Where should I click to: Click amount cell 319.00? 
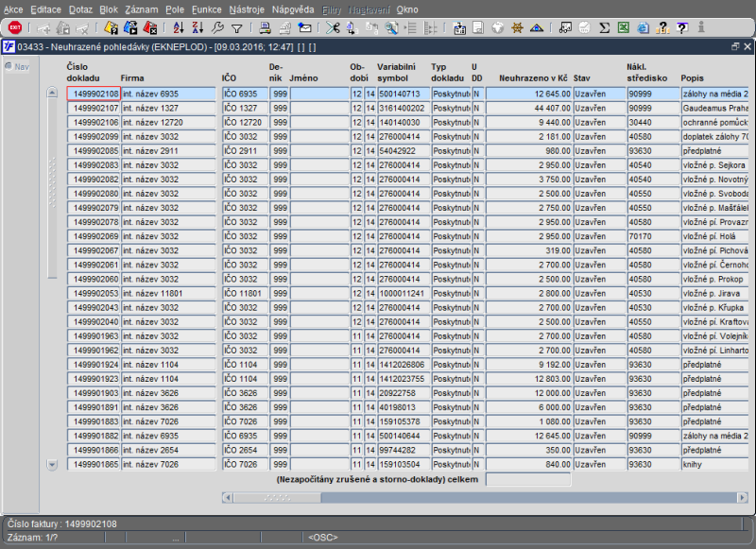528,250
